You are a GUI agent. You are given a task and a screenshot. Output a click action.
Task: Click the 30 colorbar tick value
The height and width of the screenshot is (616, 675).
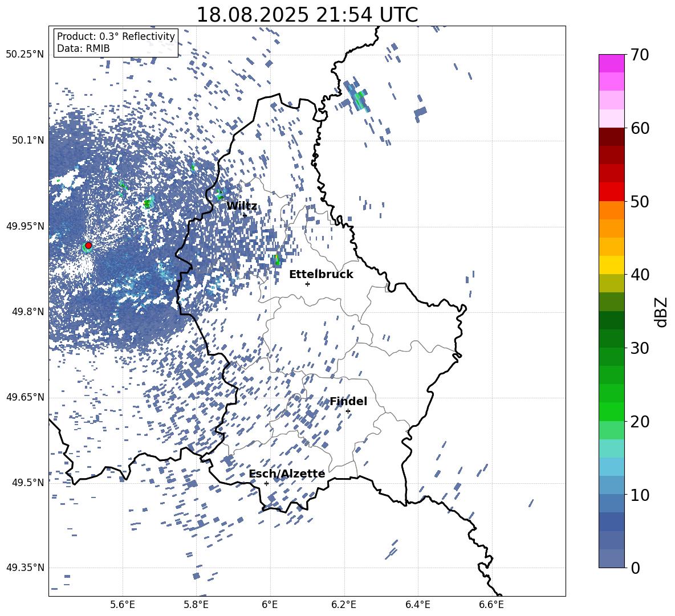[640, 348]
